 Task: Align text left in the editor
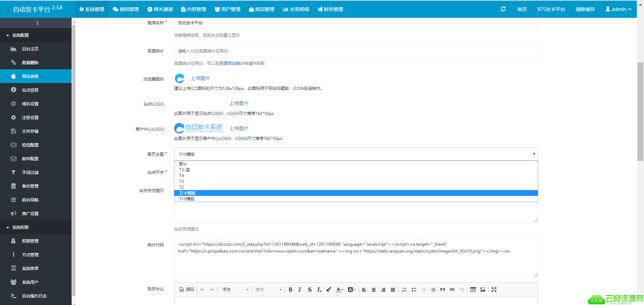coord(364,290)
